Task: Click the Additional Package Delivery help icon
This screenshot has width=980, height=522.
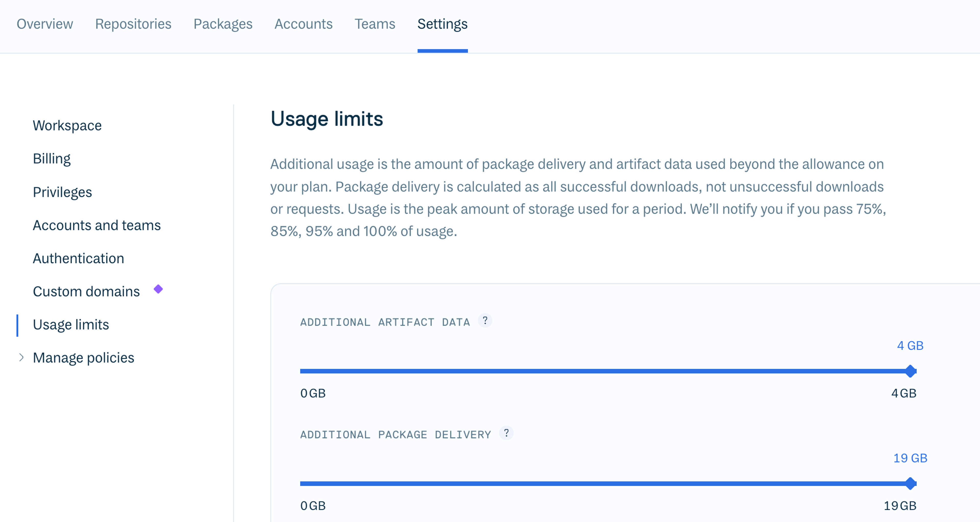Action: click(x=506, y=433)
